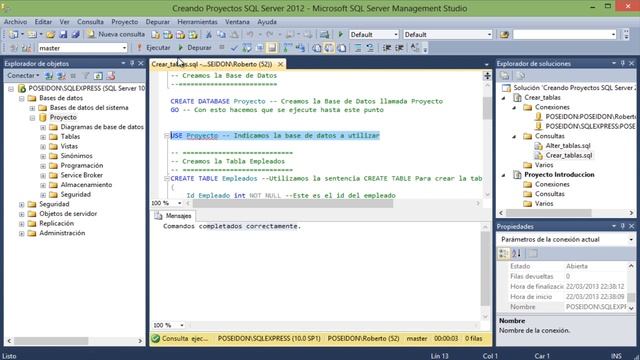The image size is (640, 360).
Task: Open the editor 100 % zoom dropdown
Action: 179,203
